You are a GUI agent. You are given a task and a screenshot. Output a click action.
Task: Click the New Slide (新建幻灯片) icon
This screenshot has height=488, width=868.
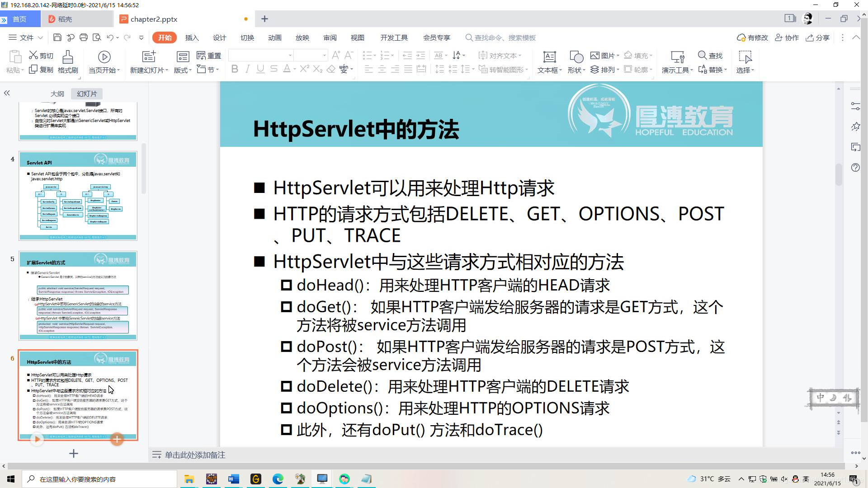coord(149,56)
